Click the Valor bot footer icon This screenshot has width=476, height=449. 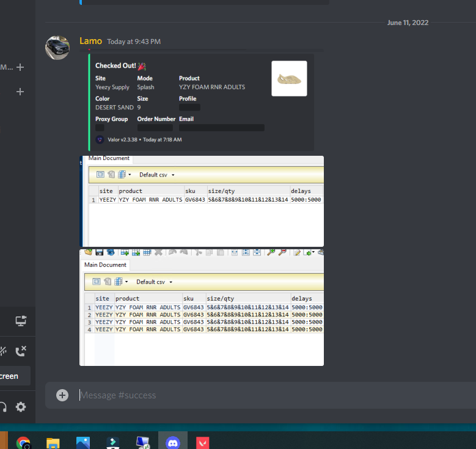[x=100, y=140]
